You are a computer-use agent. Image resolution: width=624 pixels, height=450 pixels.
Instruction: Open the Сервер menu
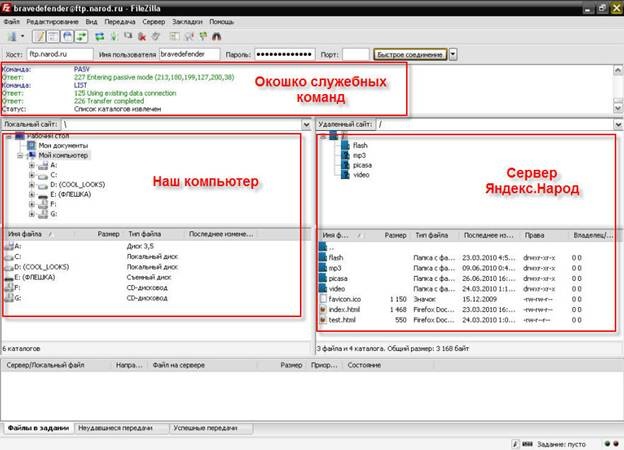click(x=154, y=22)
